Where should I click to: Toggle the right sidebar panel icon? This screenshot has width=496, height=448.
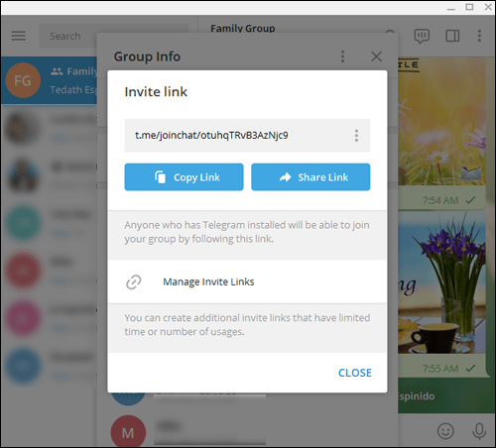(452, 36)
